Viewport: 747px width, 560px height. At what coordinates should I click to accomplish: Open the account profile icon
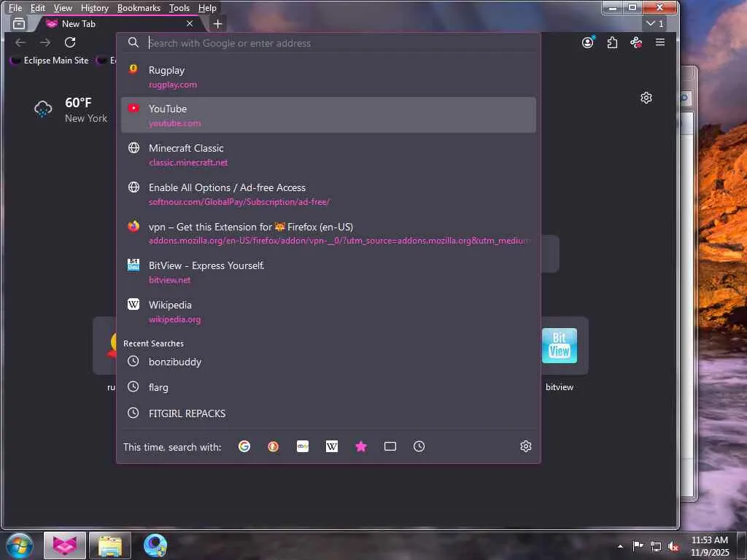[x=589, y=42]
